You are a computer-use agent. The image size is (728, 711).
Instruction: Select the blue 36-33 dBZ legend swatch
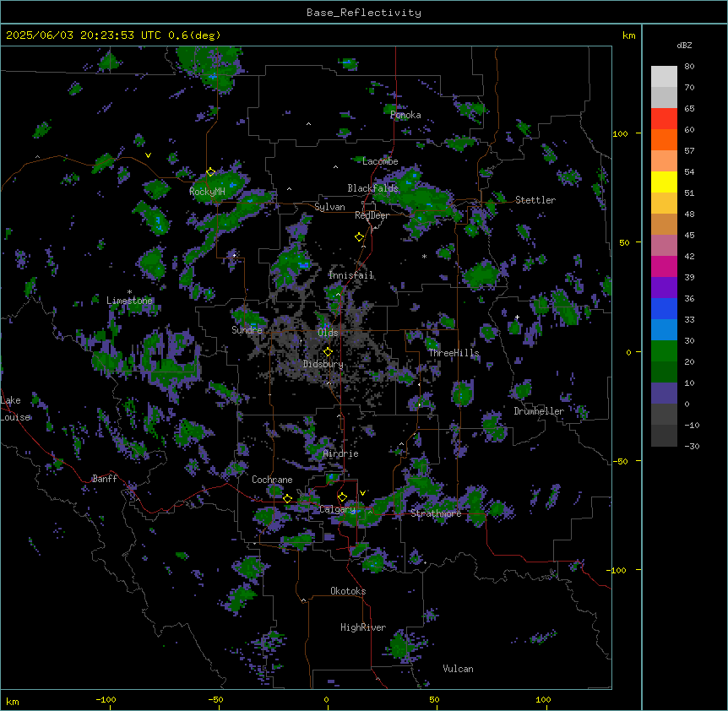click(x=664, y=308)
